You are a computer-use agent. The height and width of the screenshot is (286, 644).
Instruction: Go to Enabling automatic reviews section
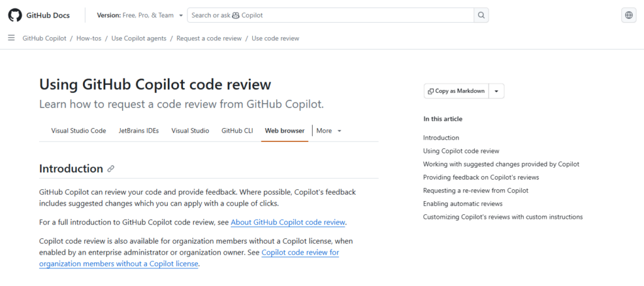click(463, 204)
